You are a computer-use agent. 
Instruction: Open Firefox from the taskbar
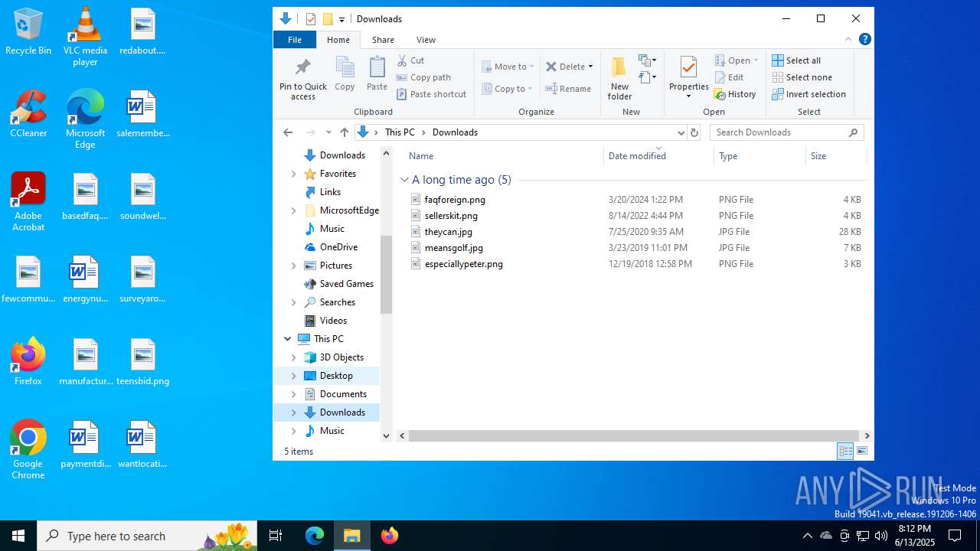click(x=389, y=536)
